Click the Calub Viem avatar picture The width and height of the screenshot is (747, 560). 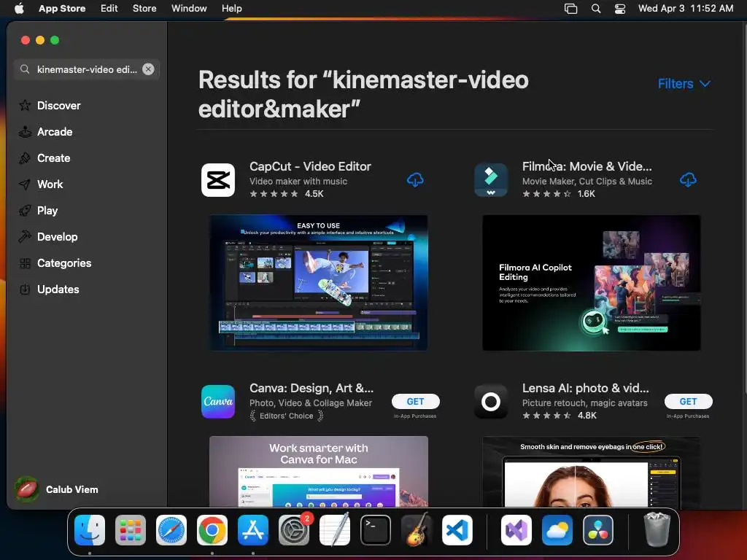pos(27,489)
